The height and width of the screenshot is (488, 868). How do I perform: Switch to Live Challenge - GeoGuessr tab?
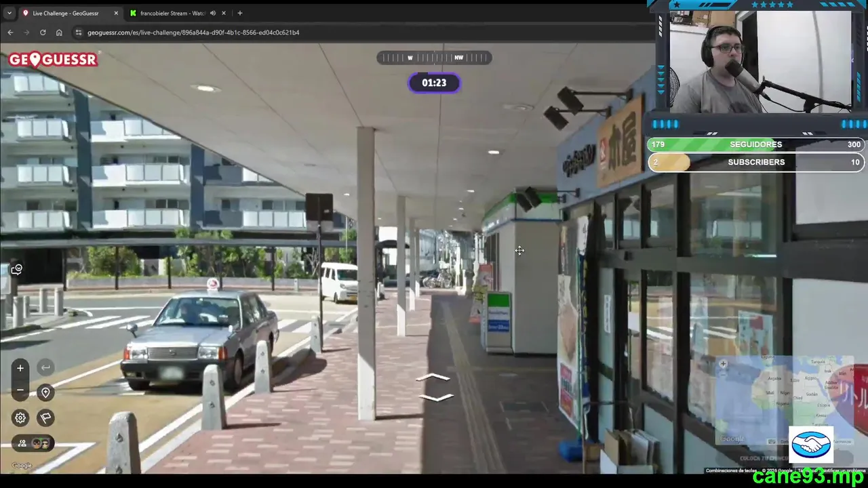click(x=70, y=13)
